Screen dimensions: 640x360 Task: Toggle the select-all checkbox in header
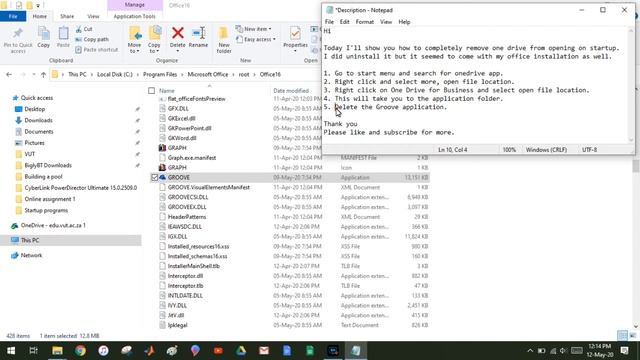[151, 91]
